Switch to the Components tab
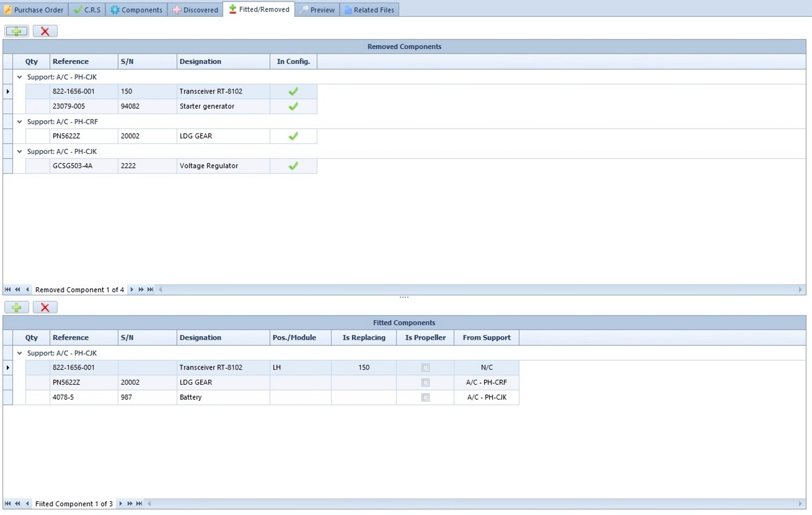 coord(136,10)
